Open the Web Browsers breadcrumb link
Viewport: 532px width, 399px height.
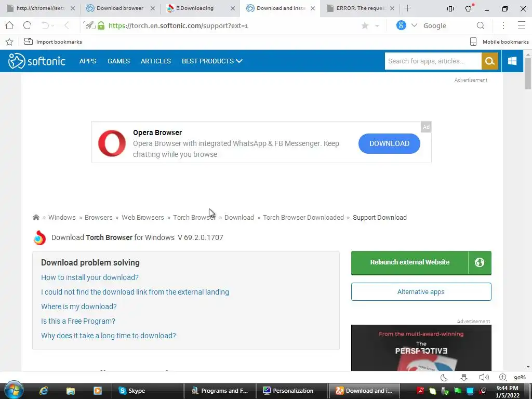click(x=143, y=218)
